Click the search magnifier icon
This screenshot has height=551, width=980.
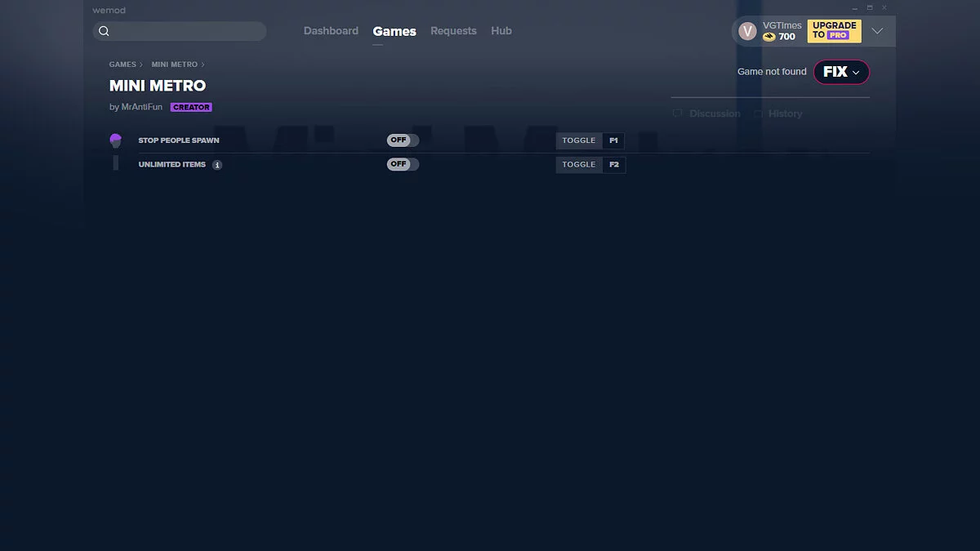point(104,31)
